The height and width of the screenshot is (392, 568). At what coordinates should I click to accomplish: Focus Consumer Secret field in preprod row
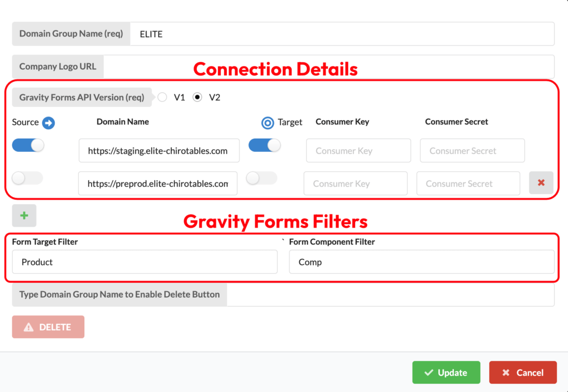point(468,184)
